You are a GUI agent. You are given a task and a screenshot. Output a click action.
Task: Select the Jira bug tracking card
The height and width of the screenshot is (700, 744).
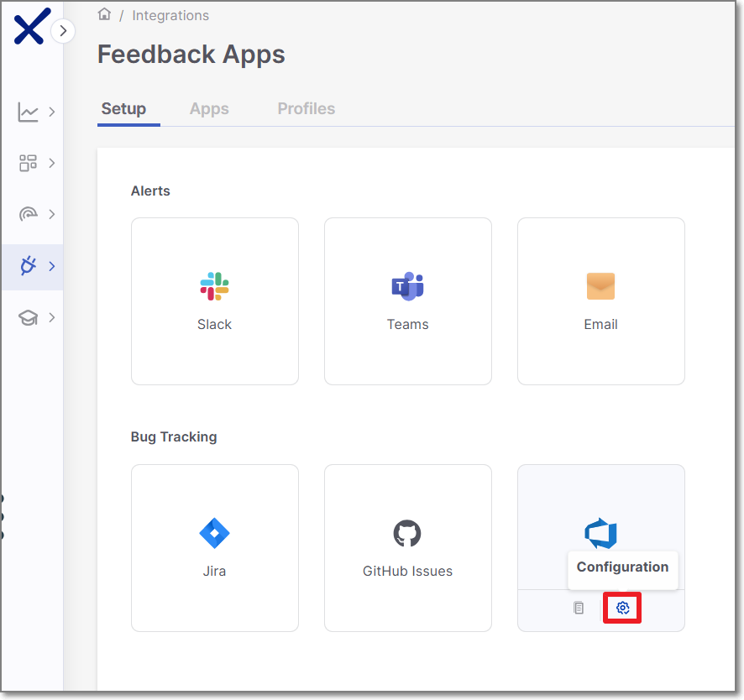coord(215,547)
